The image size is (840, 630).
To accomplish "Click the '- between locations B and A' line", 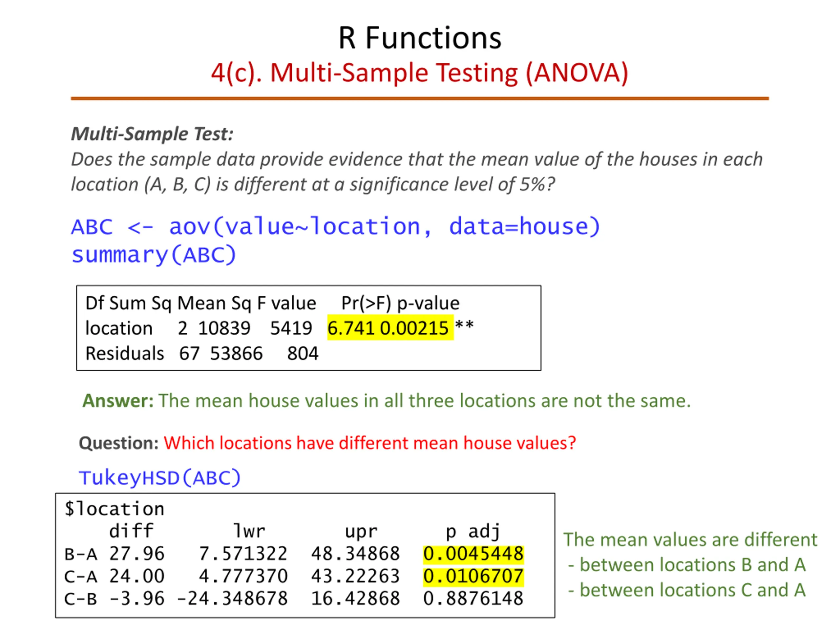I will 686,565.
